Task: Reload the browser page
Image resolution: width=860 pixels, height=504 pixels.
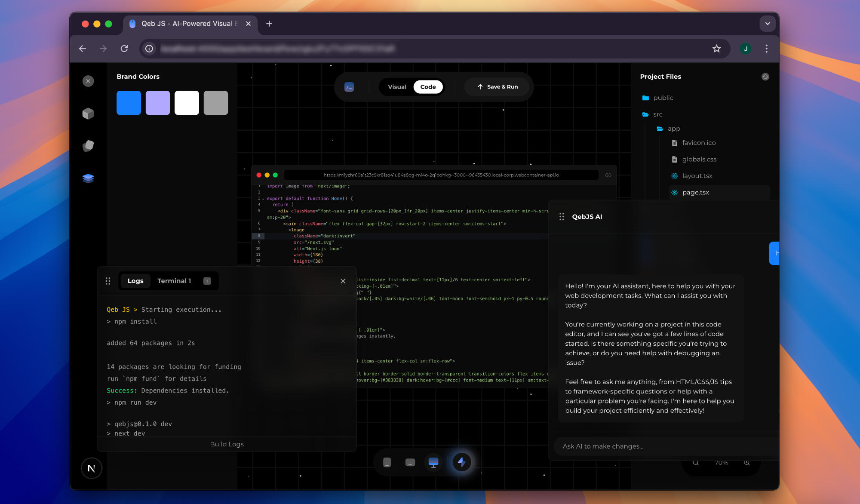Action: pyautogui.click(x=124, y=49)
